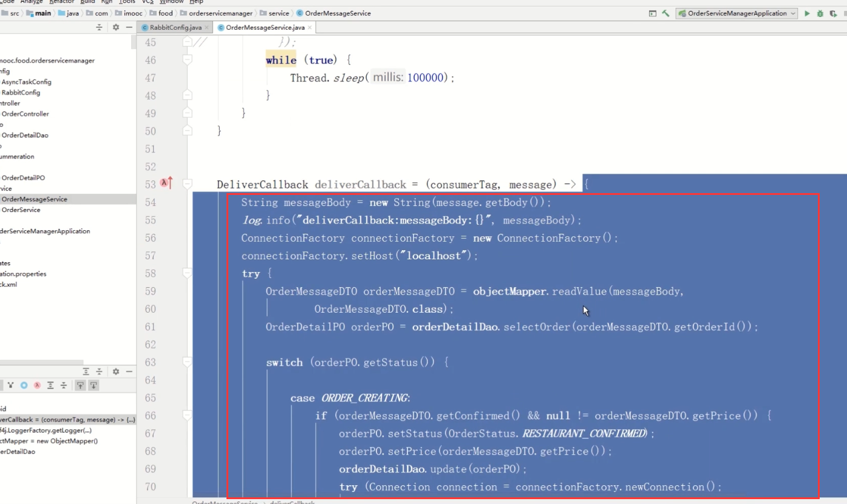The image size is (847, 504).
Task: Select the LoggerFactory.getLogger entry in Structure
Action: (46, 431)
